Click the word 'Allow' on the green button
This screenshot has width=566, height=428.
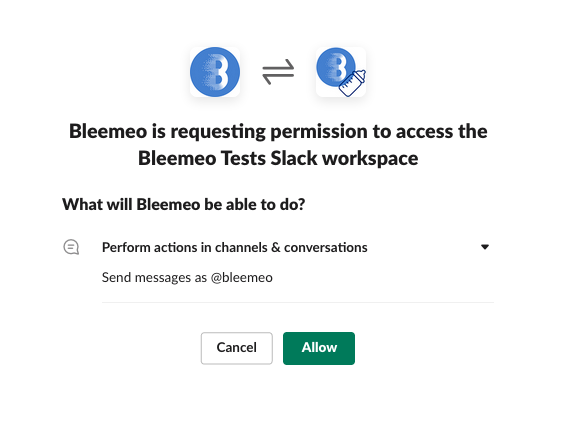point(319,348)
